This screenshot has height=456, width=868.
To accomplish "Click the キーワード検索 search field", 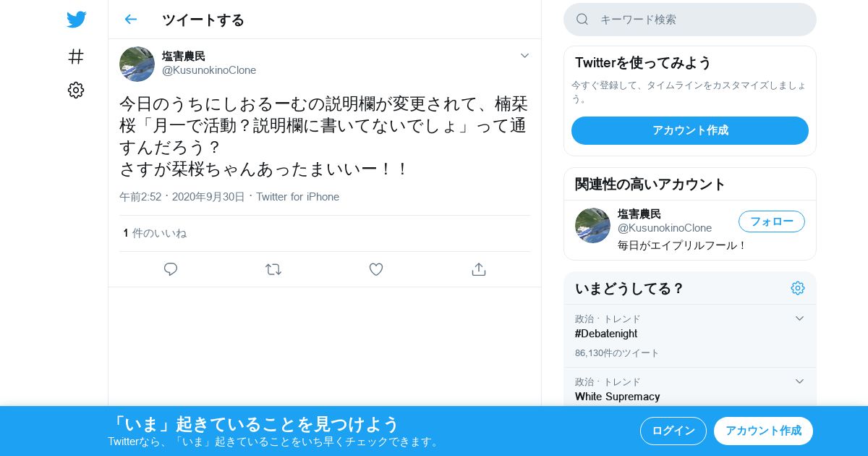I will (x=690, y=20).
